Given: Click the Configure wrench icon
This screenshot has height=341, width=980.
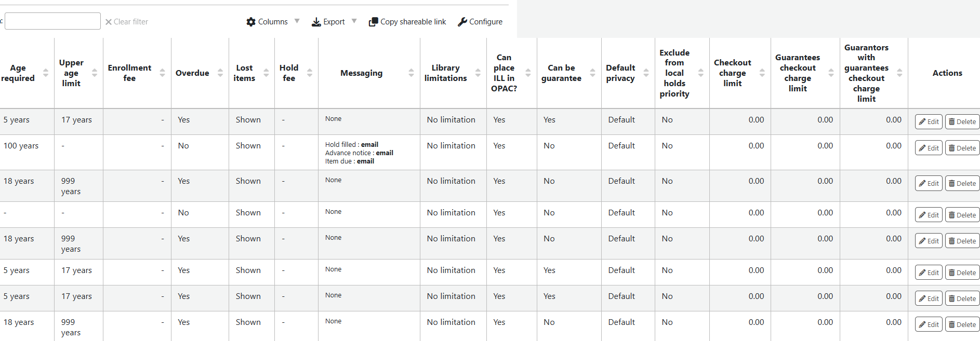Looking at the screenshot, I should (x=462, y=22).
